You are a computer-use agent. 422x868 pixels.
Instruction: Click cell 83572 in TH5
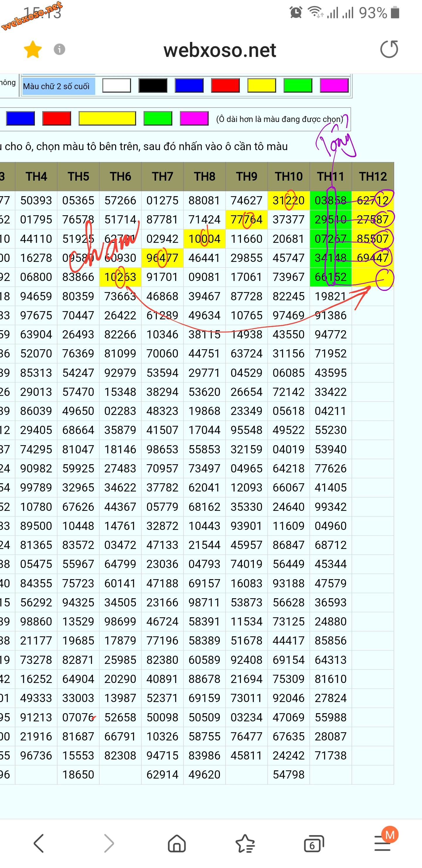79,545
